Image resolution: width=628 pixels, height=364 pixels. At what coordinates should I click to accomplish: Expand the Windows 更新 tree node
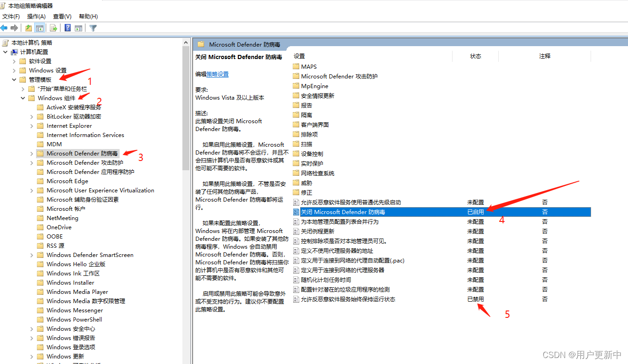31,356
